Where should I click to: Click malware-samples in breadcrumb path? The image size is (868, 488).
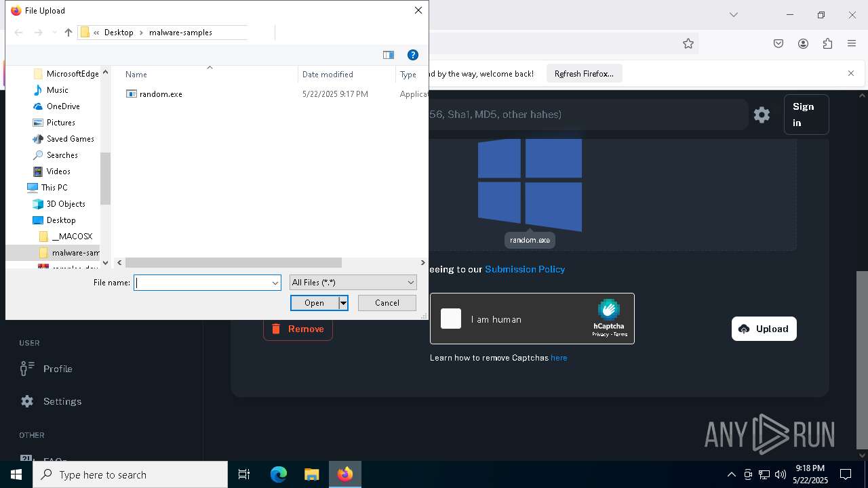[180, 33]
